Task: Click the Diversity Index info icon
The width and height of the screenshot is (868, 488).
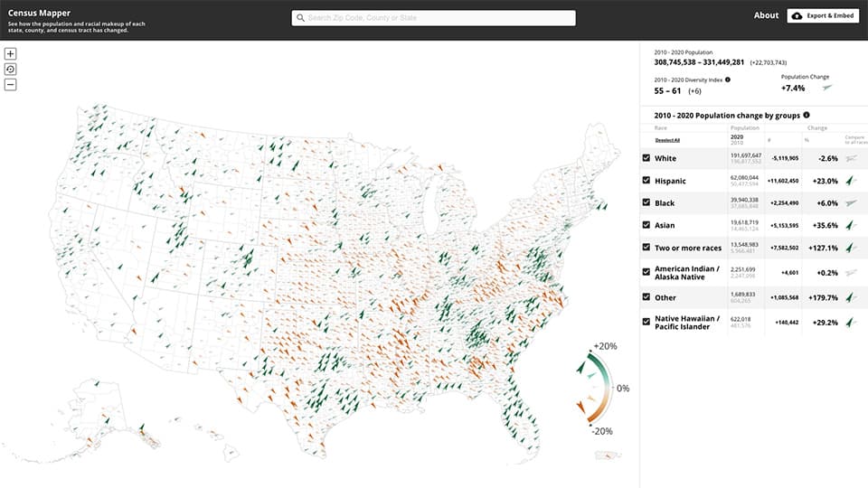Action: pos(728,80)
